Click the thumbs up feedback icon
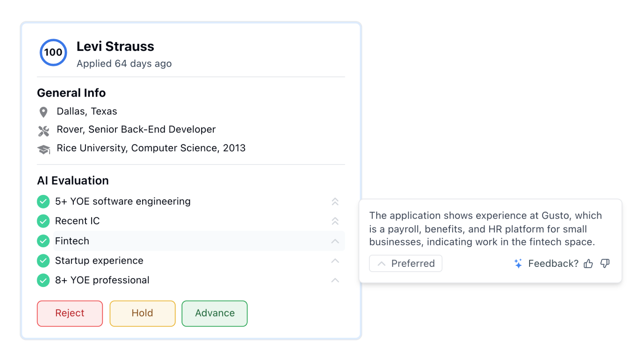 tap(588, 264)
